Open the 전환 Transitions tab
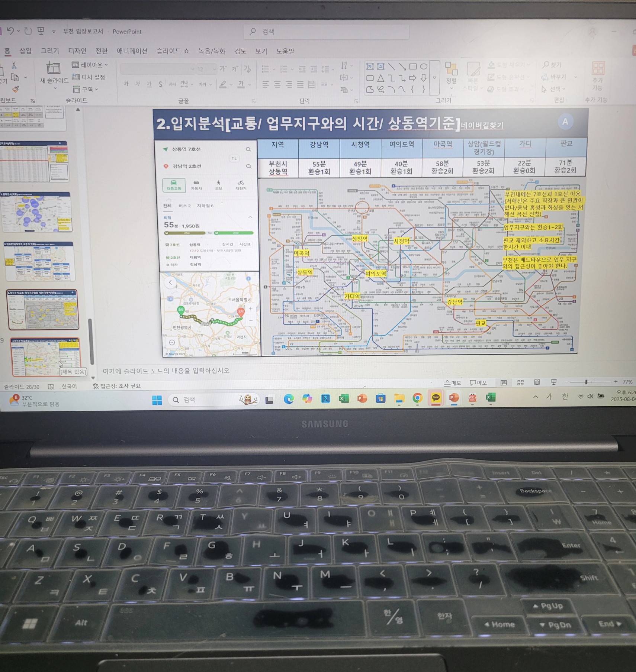636x672 pixels. pos(102,51)
